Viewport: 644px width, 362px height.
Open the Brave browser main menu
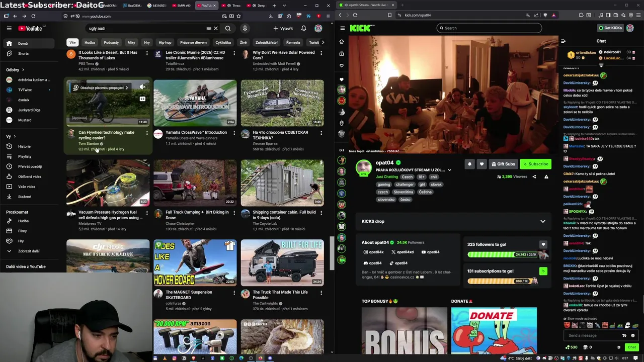[637, 15]
